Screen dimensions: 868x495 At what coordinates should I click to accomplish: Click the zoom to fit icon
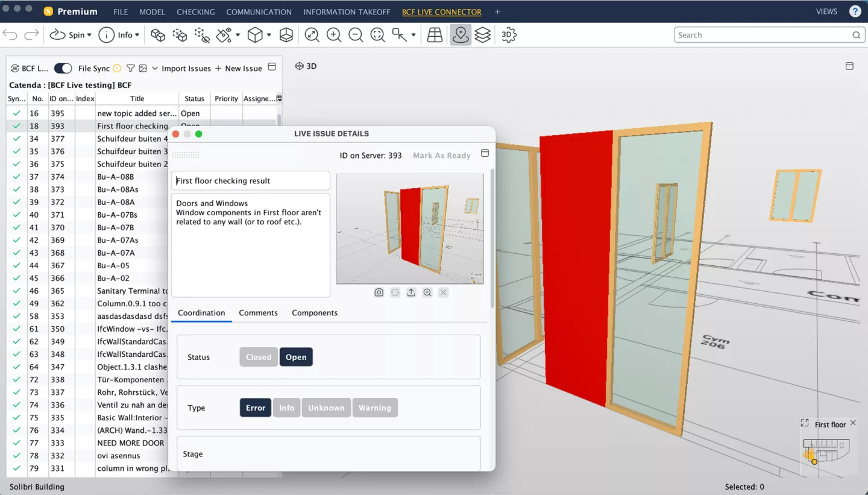click(312, 35)
